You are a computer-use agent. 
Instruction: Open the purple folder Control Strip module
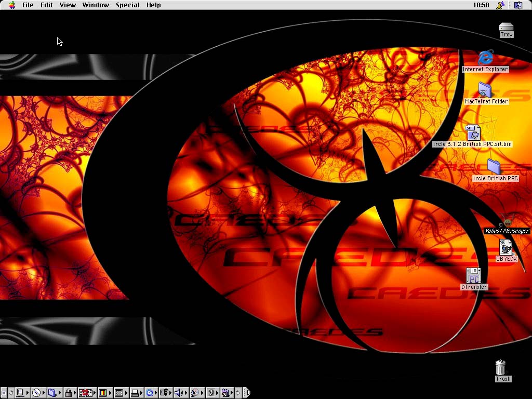(x=228, y=393)
